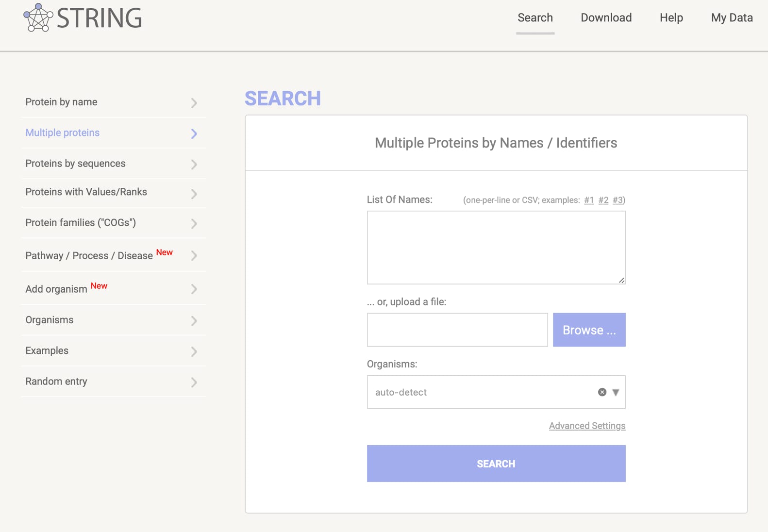Select Proteins with Values/Ranks in sidebar

(86, 192)
